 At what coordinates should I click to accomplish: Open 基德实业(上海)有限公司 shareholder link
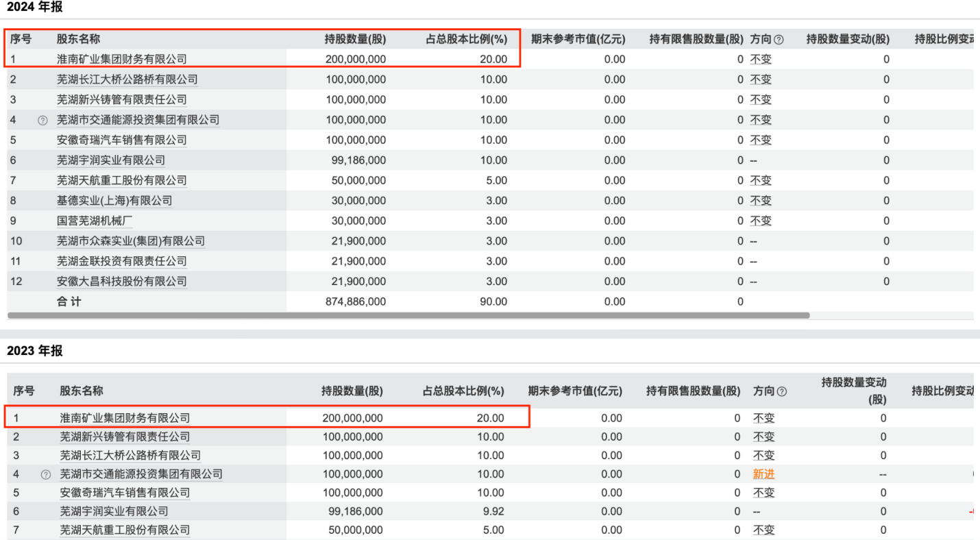(x=114, y=201)
